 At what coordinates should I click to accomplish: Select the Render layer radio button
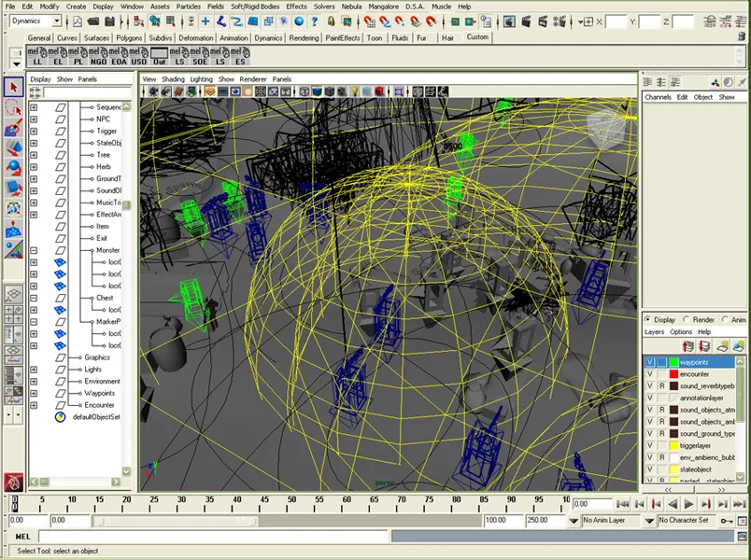(x=687, y=319)
